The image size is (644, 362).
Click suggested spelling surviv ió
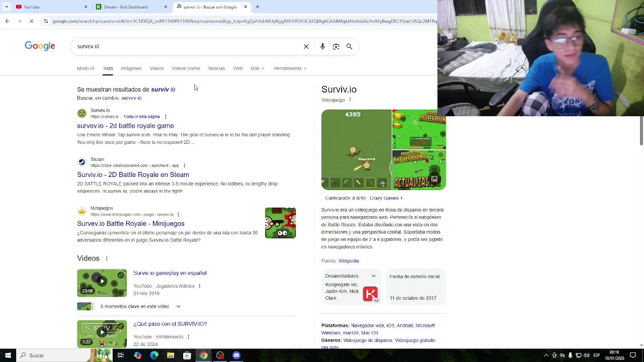click(x=163, y=89)
